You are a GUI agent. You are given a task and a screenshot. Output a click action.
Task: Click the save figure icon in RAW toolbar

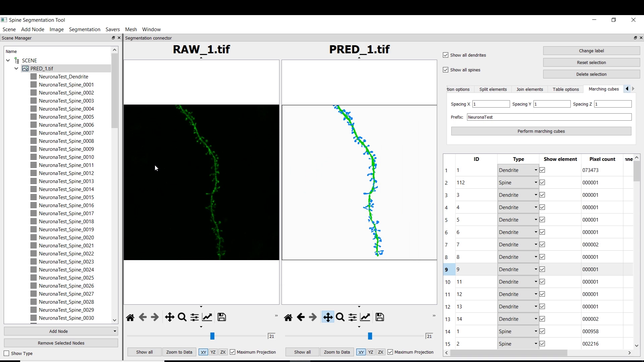click(x=222, y=317)
